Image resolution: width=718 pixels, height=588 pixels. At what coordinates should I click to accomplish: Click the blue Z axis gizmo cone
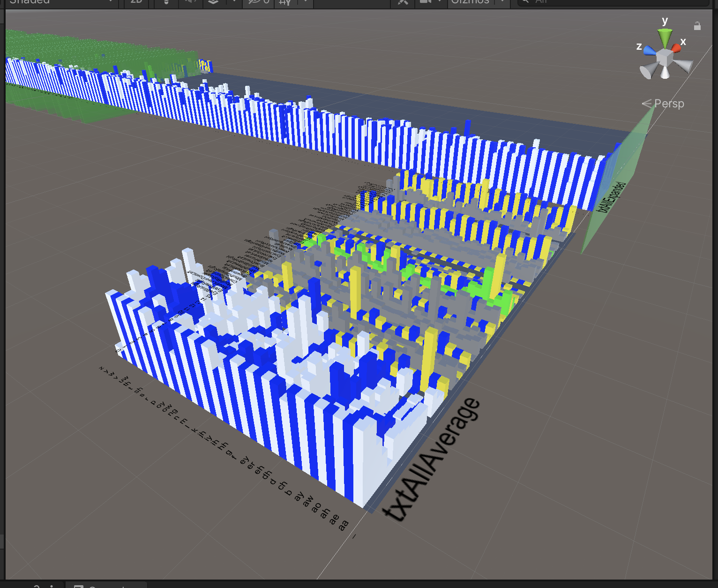tap(649, 50)
